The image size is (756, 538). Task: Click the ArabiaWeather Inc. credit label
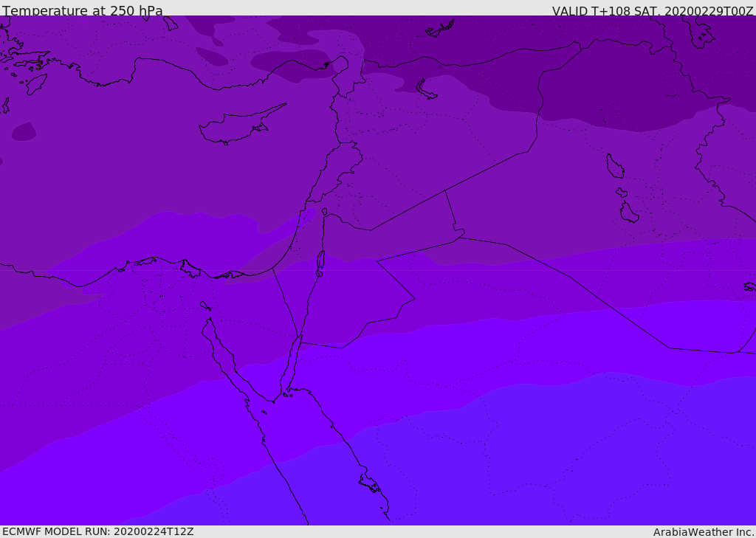pos(704,532)
